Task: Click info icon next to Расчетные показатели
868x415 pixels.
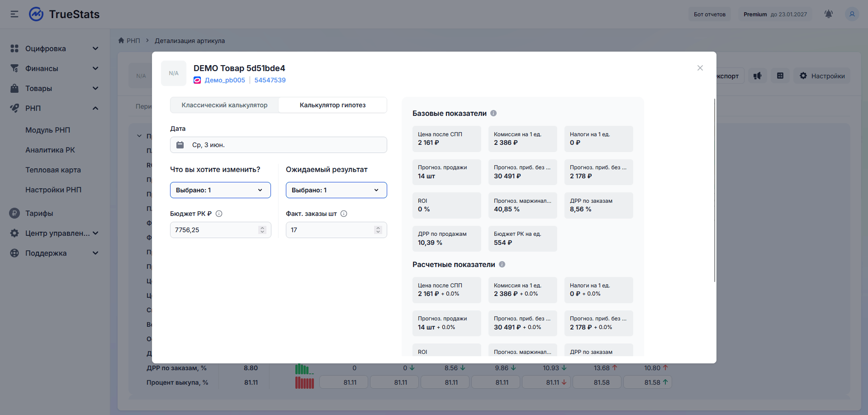Action: 502,264
